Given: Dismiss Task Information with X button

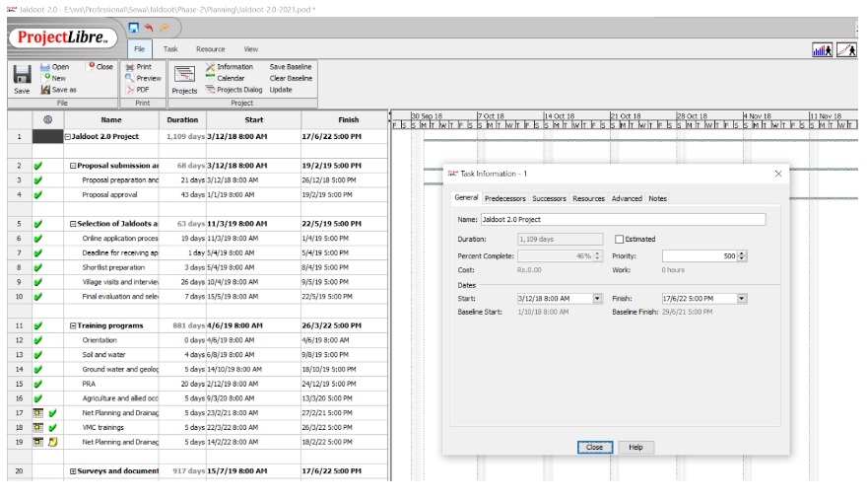Looking at the screenshot, I should pyautogui.click(x=778, y=174).
